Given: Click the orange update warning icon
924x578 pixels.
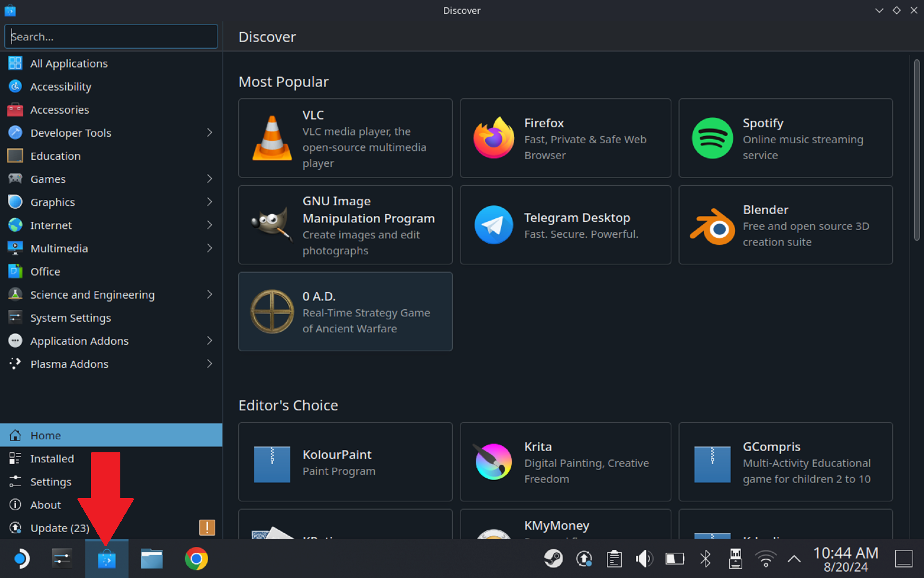Looking at the screenshot, I should click(207, 527).
